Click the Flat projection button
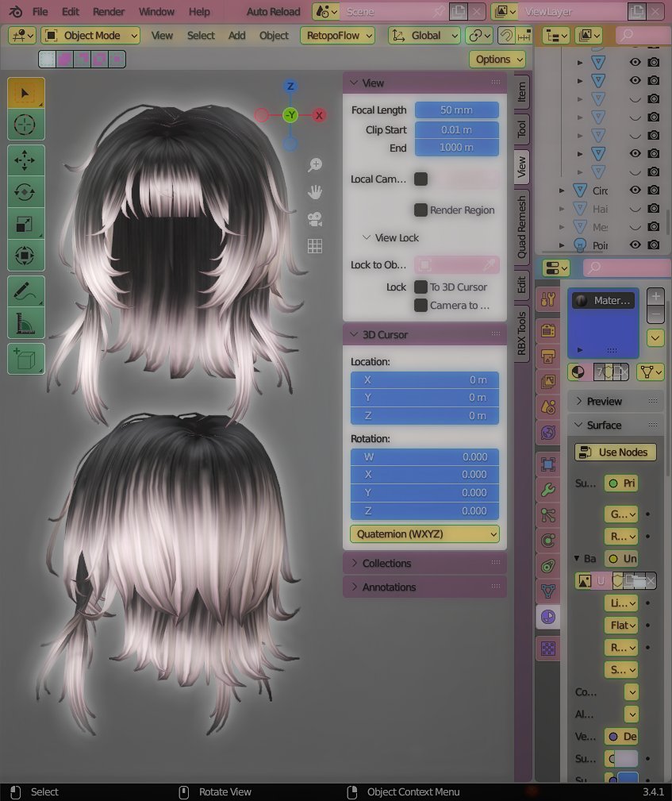Screen dimensions: 672x801 point(621,626)
